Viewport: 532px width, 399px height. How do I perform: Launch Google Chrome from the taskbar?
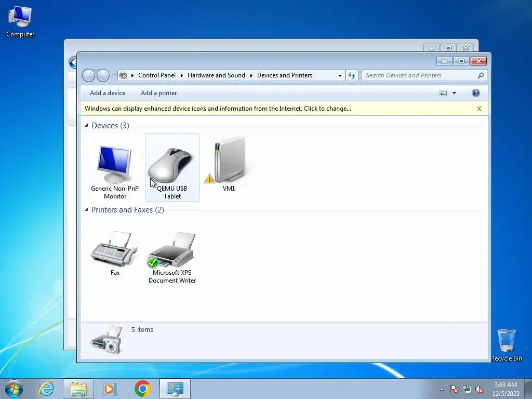point(142,389)
